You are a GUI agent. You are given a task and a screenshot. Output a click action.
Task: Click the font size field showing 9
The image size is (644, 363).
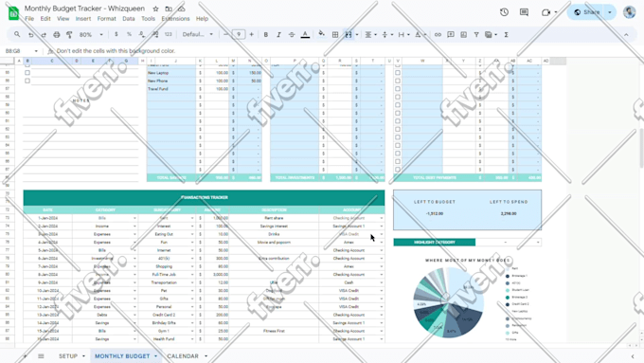[239, 35]
